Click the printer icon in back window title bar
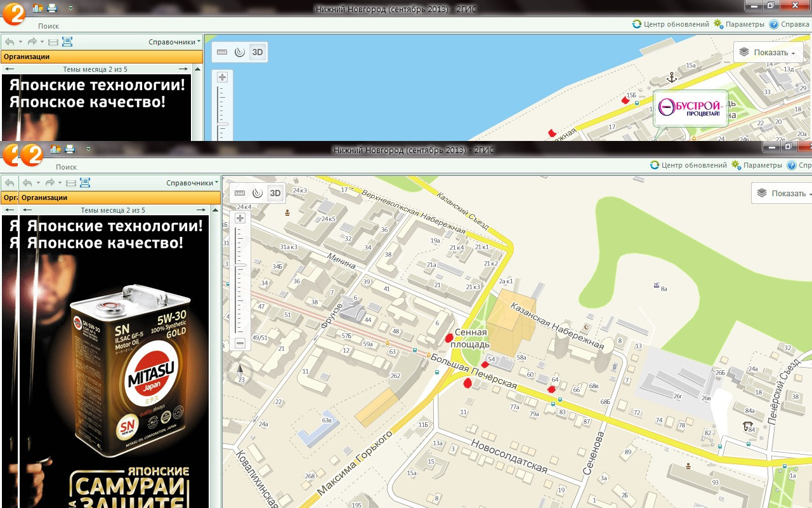Image resolution: width=812 pixels, height=508 pixels. 52,8
